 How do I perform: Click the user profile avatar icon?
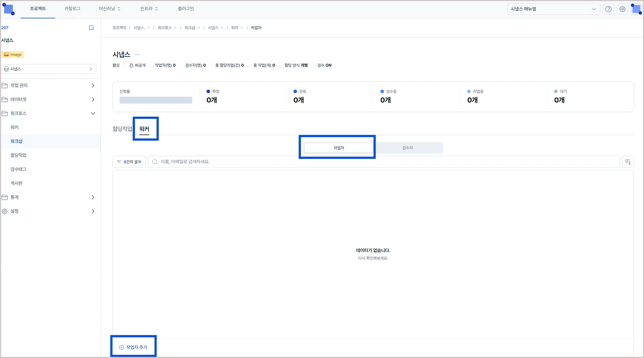(x=636, y=9)
